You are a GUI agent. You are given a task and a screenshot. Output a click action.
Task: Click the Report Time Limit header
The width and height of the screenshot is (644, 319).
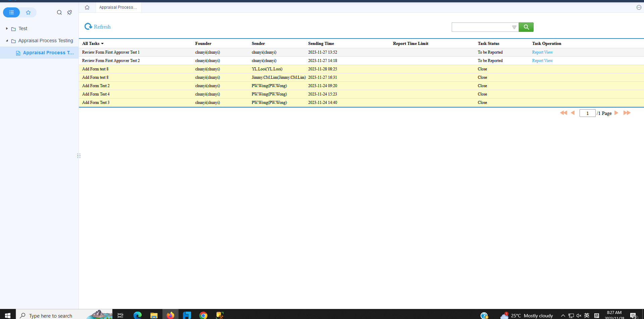[410, 44]
